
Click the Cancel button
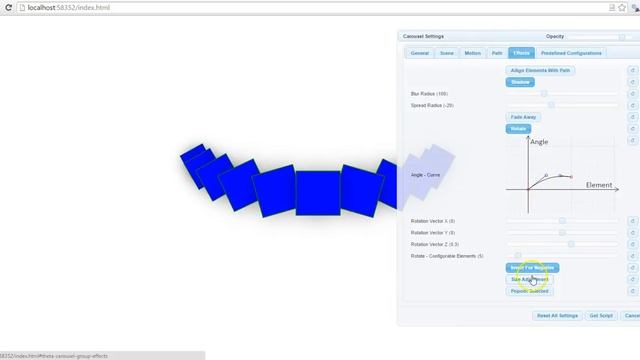click(x=631, y=316)
